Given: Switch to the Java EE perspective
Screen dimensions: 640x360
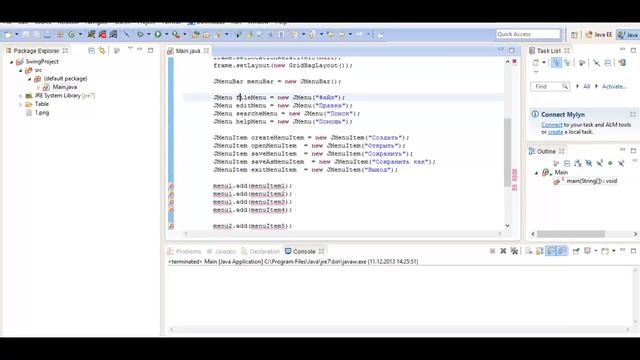Looking at the screenshot, I should click(599, 35).
